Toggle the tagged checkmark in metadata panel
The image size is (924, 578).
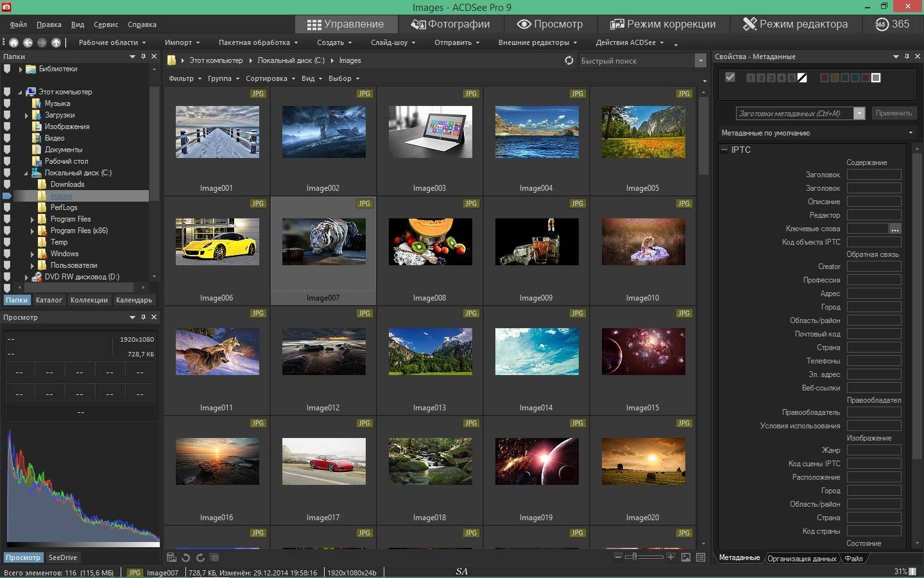(x=730, y=77)
